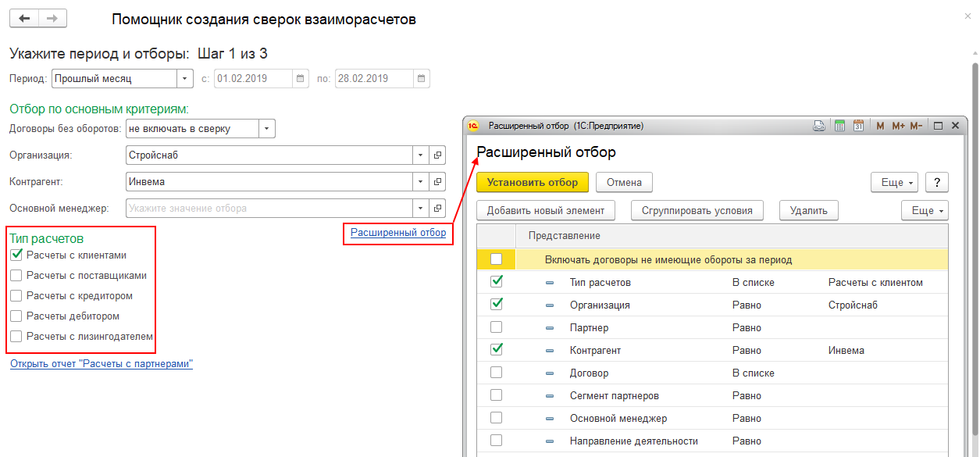Open the Еще menu next to Удалить
This screenshot has height=457, width=980.
point(926,210)
